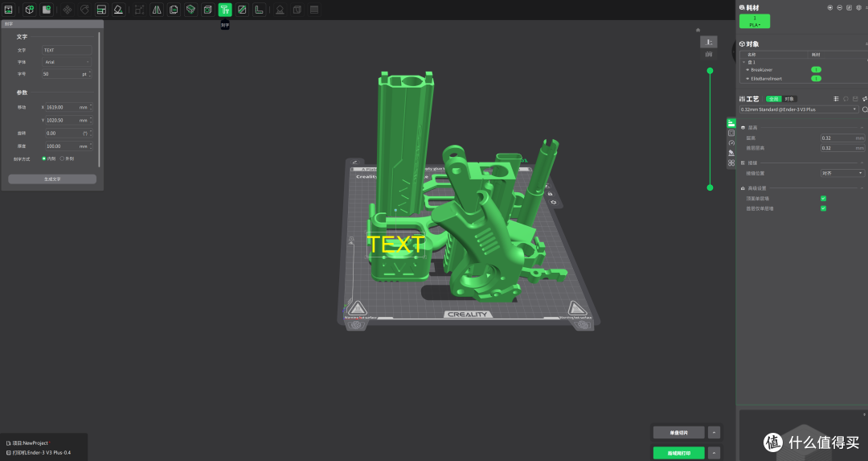
Task: Click the Clone/copy objects tool
Action: click(x=174, y=10)
